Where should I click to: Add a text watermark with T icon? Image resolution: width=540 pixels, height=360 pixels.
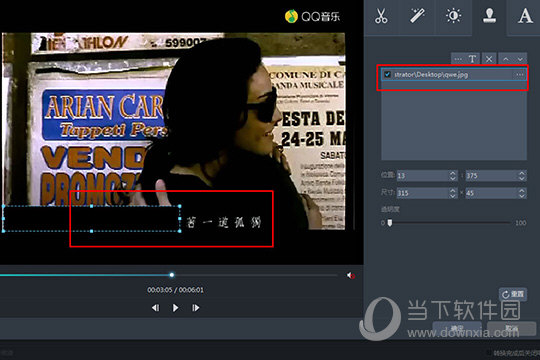point(472,59)
